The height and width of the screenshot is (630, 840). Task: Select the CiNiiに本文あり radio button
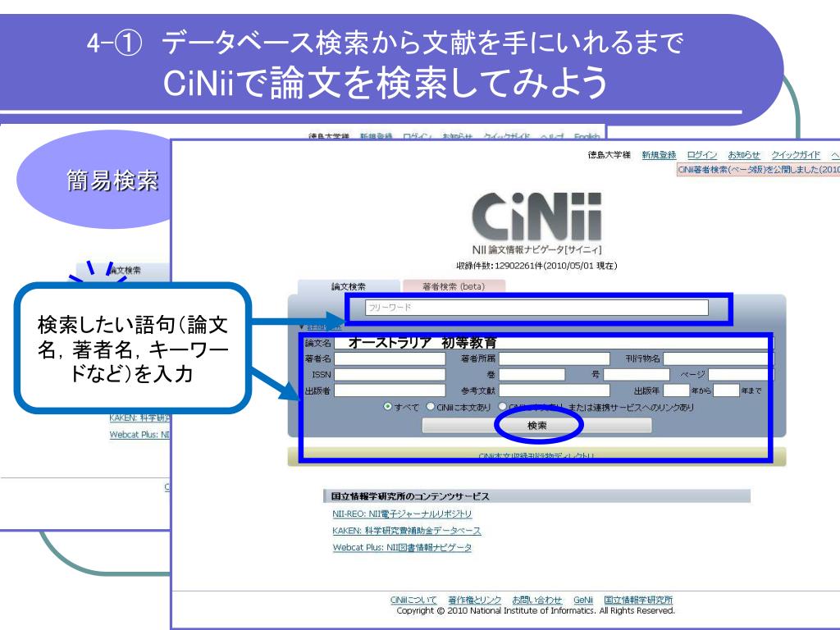click(430, 407)
